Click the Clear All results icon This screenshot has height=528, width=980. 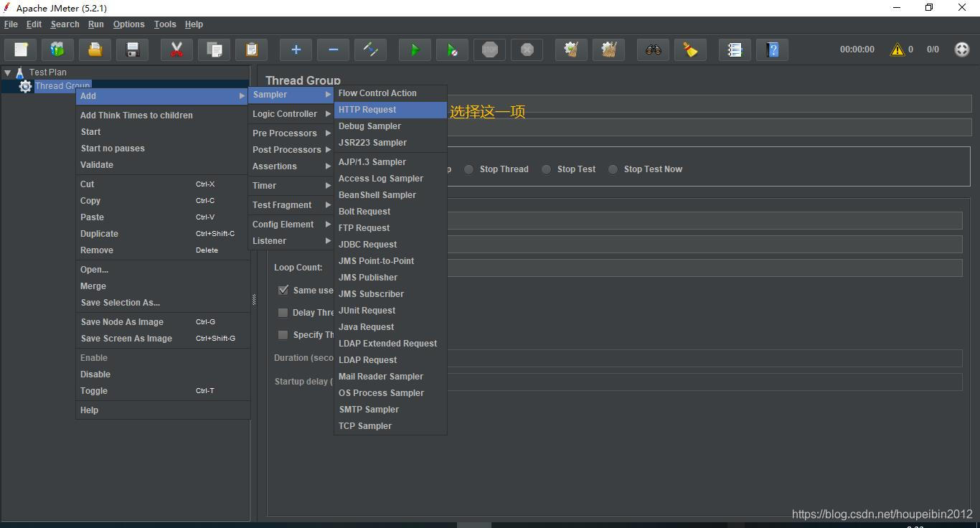tap(608, 49)
